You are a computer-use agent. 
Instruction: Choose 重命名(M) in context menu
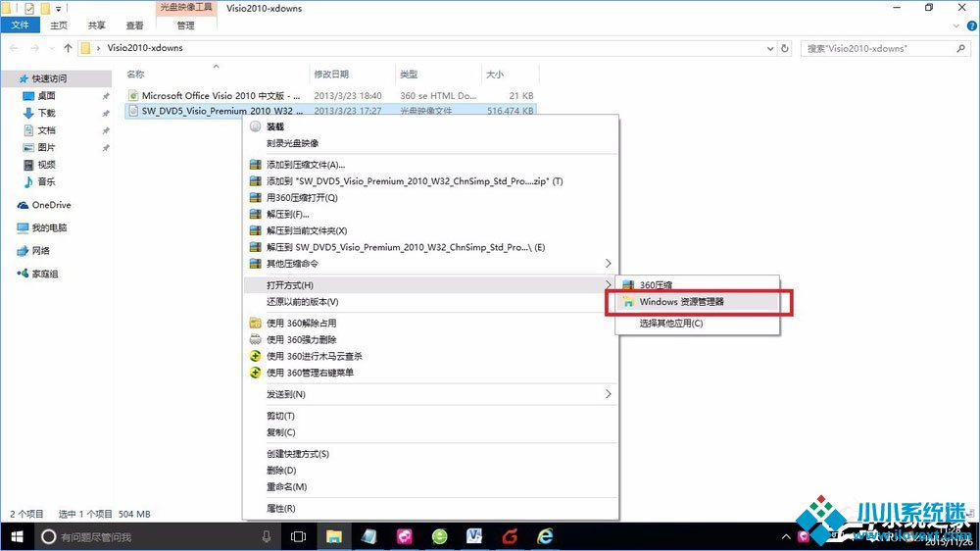(431, 486)
